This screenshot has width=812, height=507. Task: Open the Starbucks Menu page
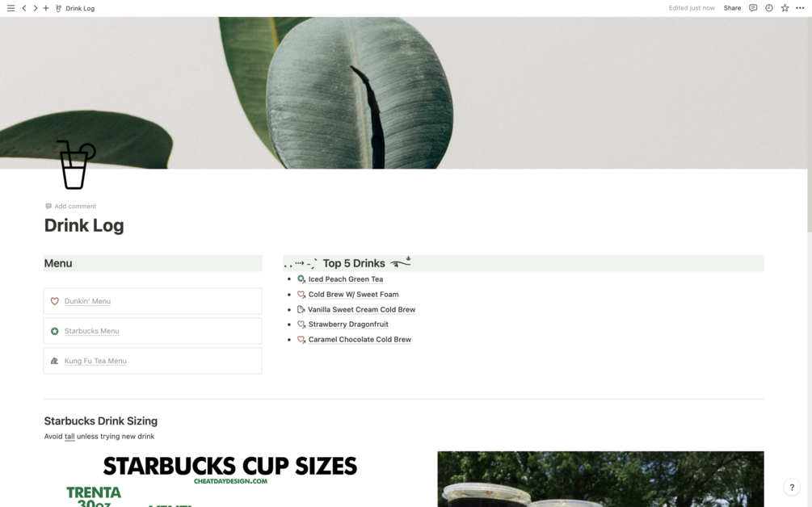click(x=153, y=331)
